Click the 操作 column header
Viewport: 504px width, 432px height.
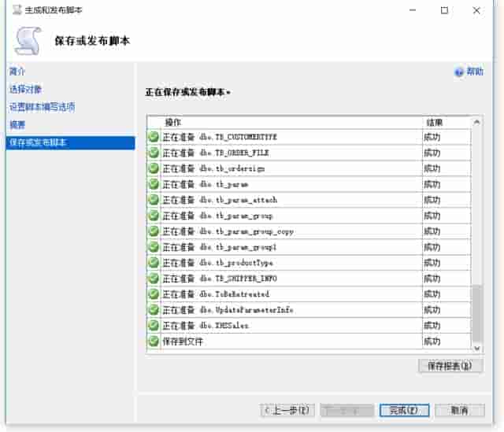[x=173, y=123]
